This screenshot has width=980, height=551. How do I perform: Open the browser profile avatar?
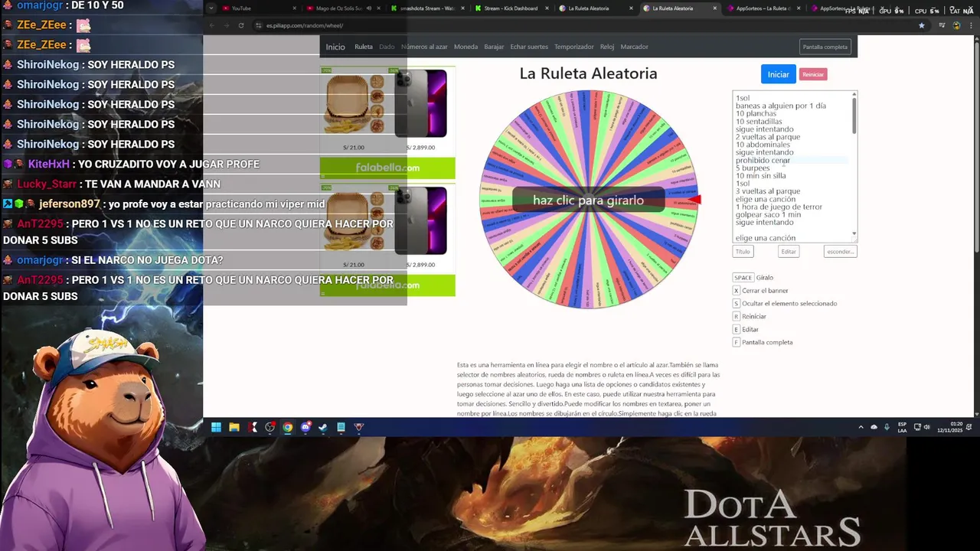tap(956, 25)
